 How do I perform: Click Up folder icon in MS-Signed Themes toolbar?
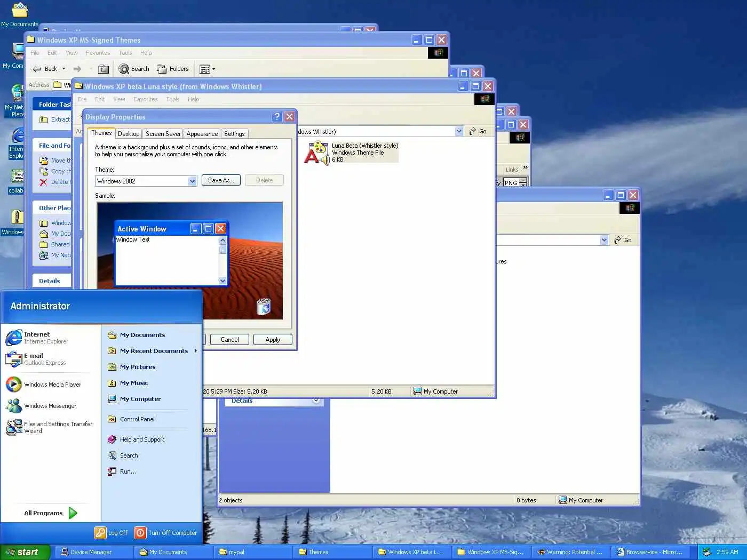(104, 69)
